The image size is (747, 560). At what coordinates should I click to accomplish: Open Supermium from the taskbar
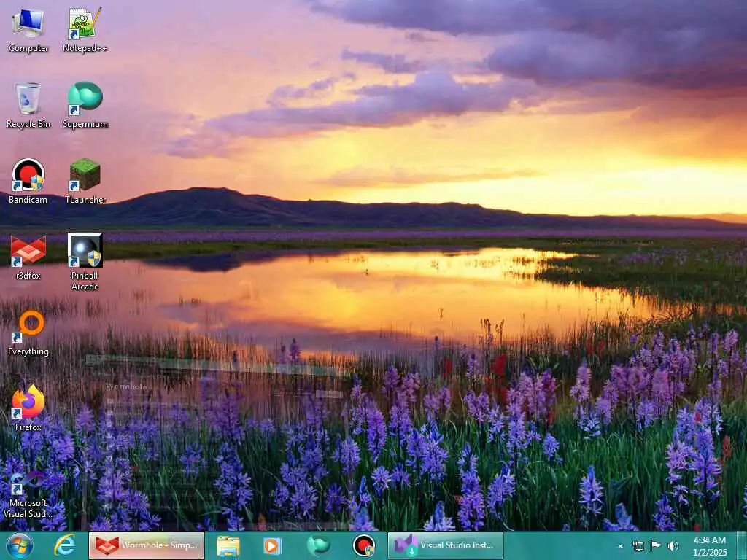pyautogui.click(x=318, y=545)
